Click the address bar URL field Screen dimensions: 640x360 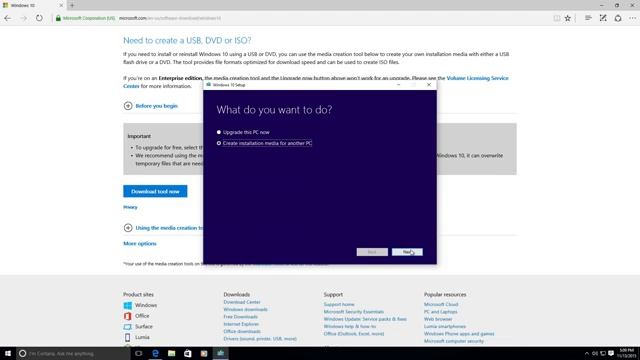pos(302,18)
